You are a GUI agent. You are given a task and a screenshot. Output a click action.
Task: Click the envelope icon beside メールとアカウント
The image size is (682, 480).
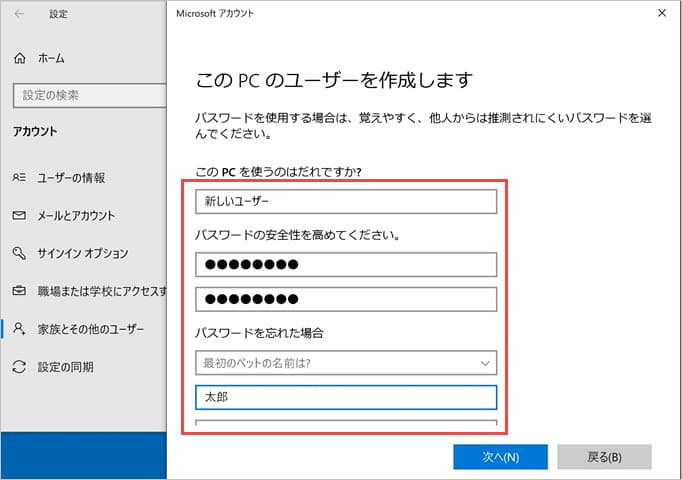tap(19, 215)
